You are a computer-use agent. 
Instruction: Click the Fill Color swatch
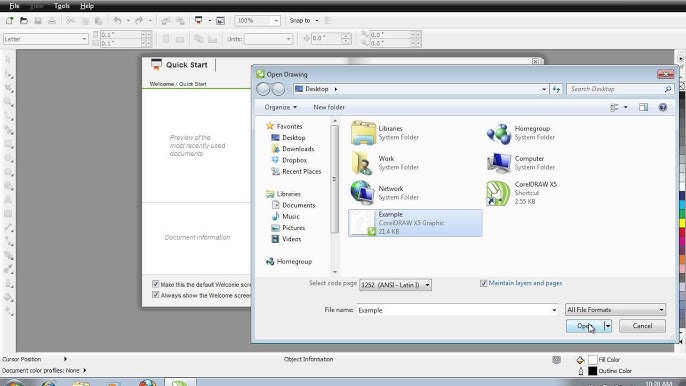tap(592, 360)
